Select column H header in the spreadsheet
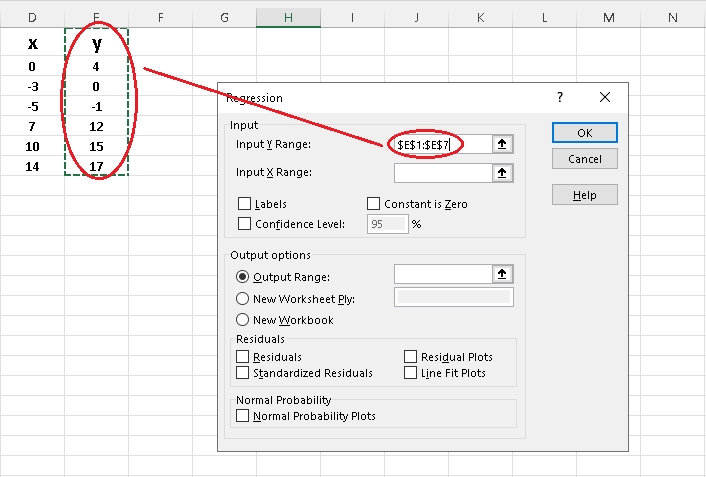 pyautogui.click(x=288, y=16)
